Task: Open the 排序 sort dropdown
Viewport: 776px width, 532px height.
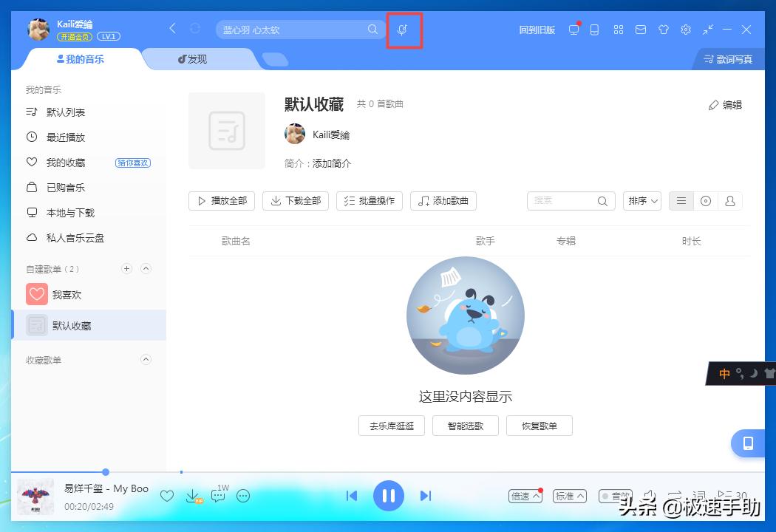Action: click(641, 200)
